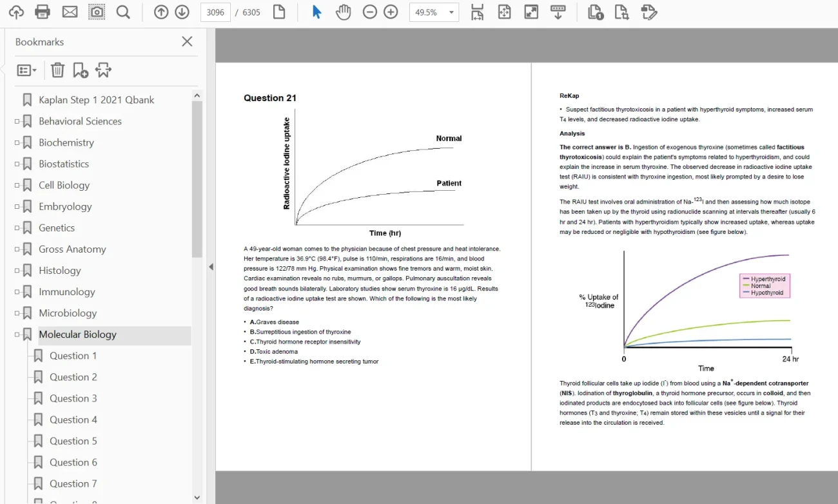Viewport: 838px width, 504px height.
Task: Click the bookmarks scrollbar up arrow
Action: (197, 95)
